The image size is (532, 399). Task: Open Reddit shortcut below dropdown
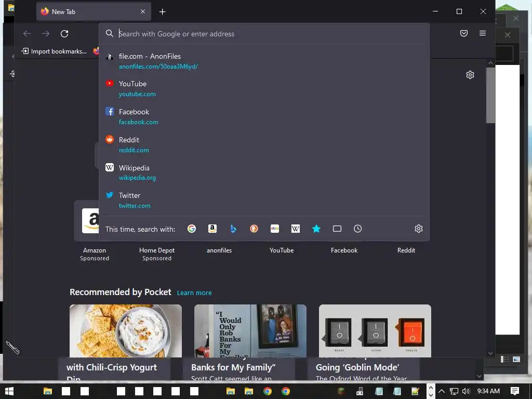click(x=406, y=250)
